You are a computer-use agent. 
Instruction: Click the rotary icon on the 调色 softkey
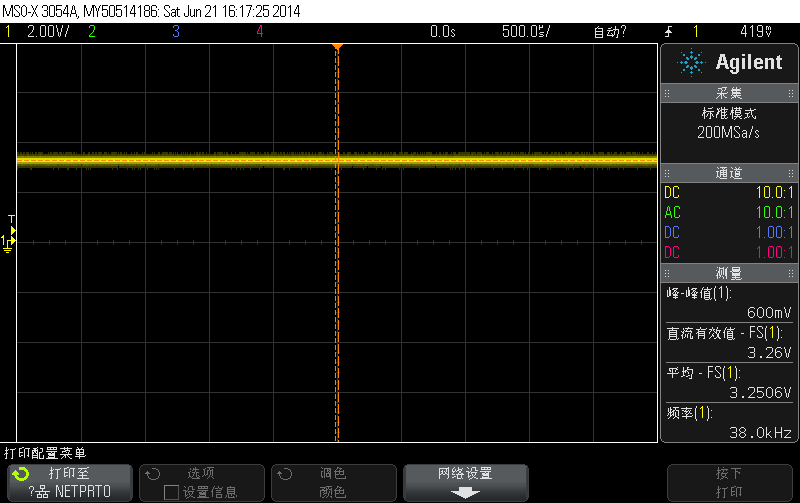285,474
